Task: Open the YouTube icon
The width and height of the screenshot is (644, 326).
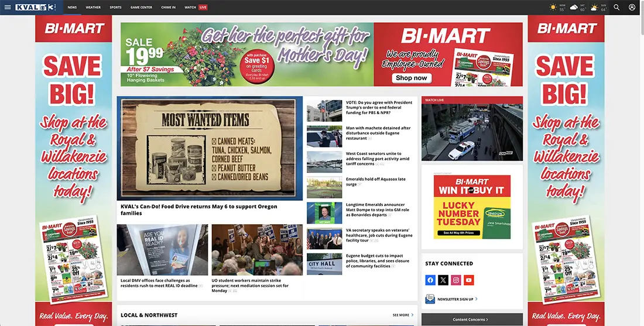Action: point(468,280)
